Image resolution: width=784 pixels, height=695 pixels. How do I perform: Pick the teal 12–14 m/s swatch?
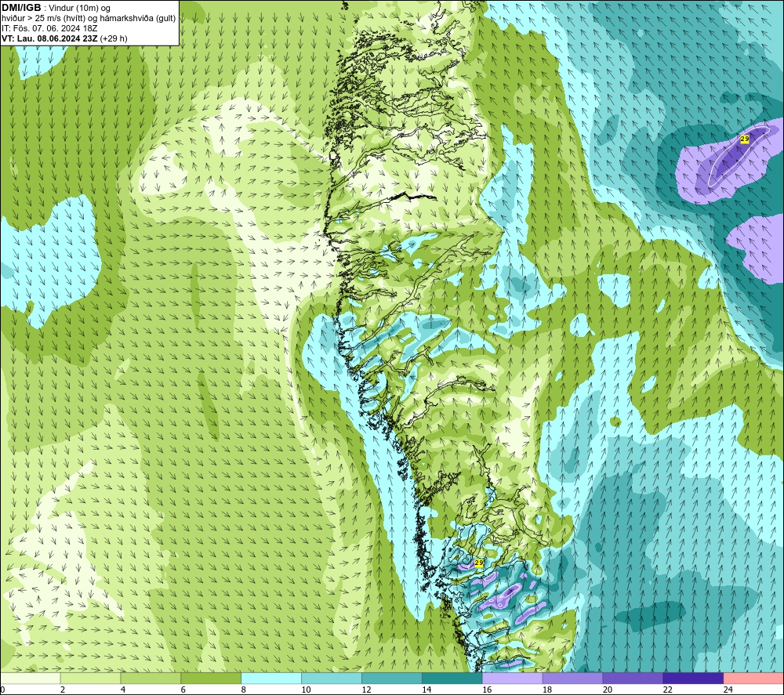(x=391, y=679)
